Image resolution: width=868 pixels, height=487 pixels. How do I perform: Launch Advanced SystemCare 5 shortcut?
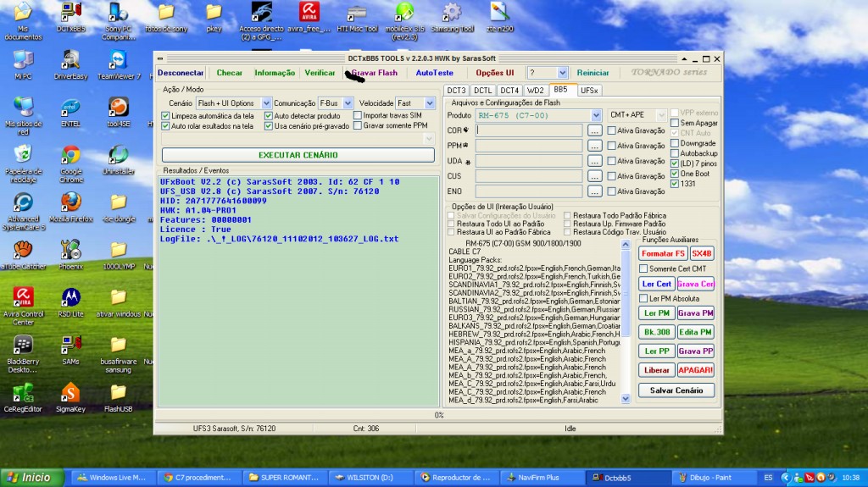[x=23, y=211]
